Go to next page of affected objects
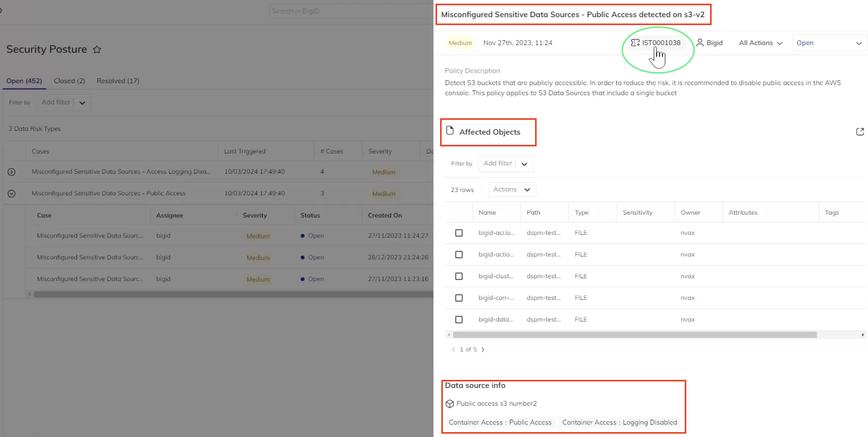868x437 pixels. tap(483, 349)
